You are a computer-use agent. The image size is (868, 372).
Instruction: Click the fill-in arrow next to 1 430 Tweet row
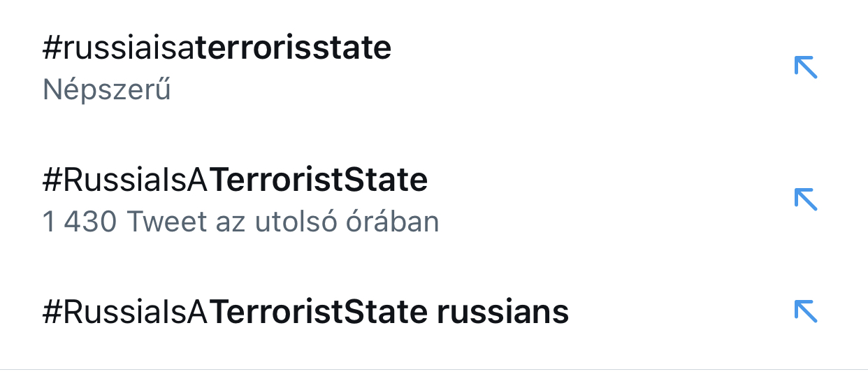(x=806, y=200)
